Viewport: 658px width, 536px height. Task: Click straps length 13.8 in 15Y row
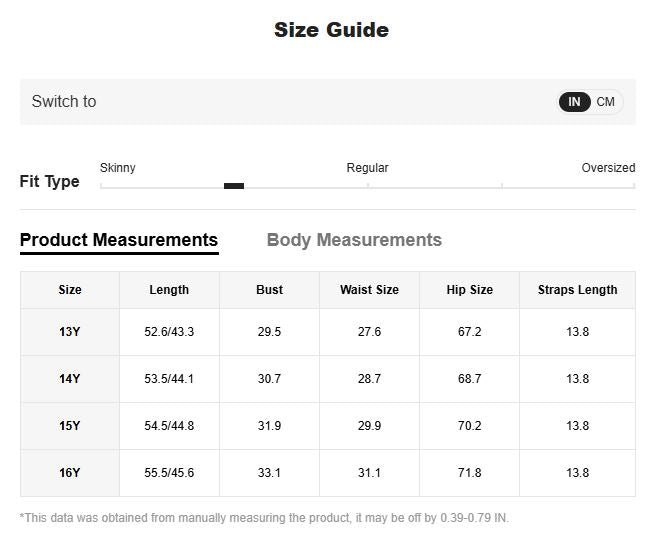pos(577,426)
